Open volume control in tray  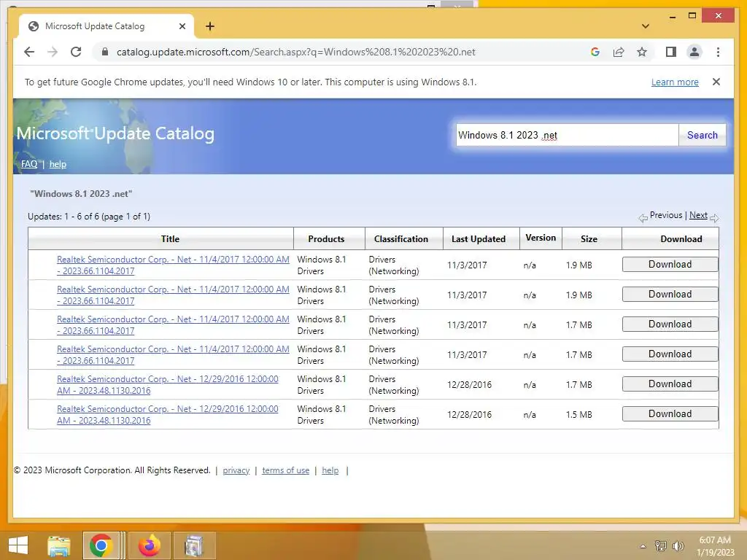click(x=678, y=546)
